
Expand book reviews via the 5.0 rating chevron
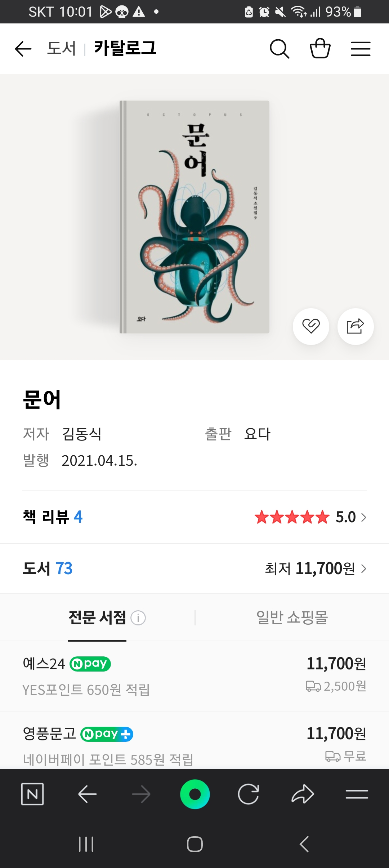click(363, 518)
